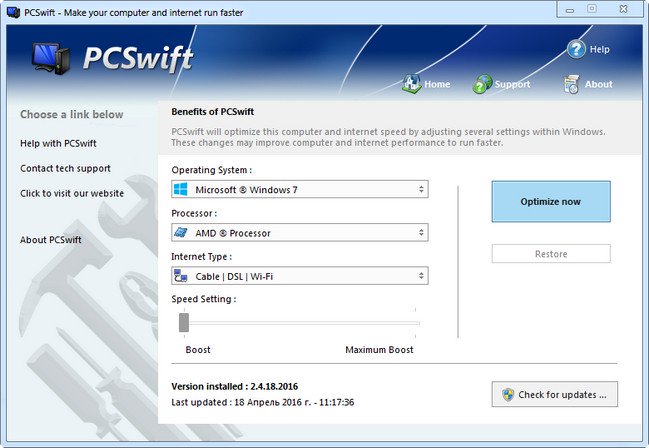
Task: Click the network computers icon in Internet Type
Action: 180,276
